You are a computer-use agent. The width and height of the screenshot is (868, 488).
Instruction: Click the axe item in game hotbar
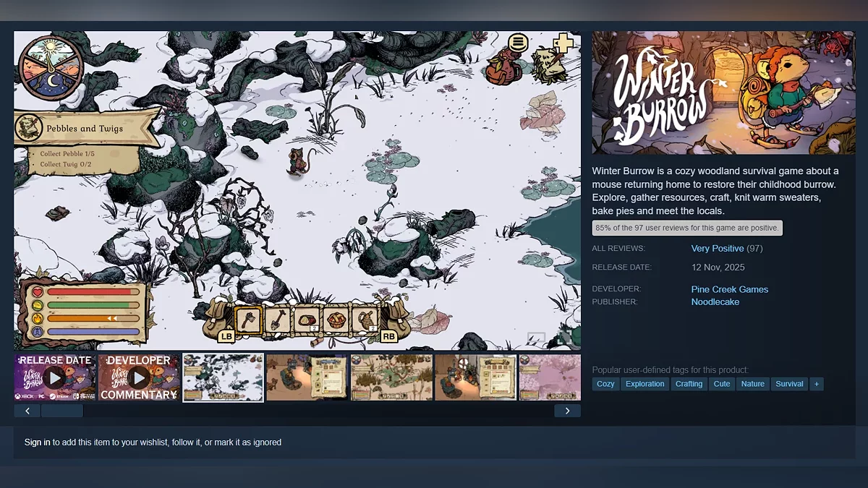click(248, 319)
